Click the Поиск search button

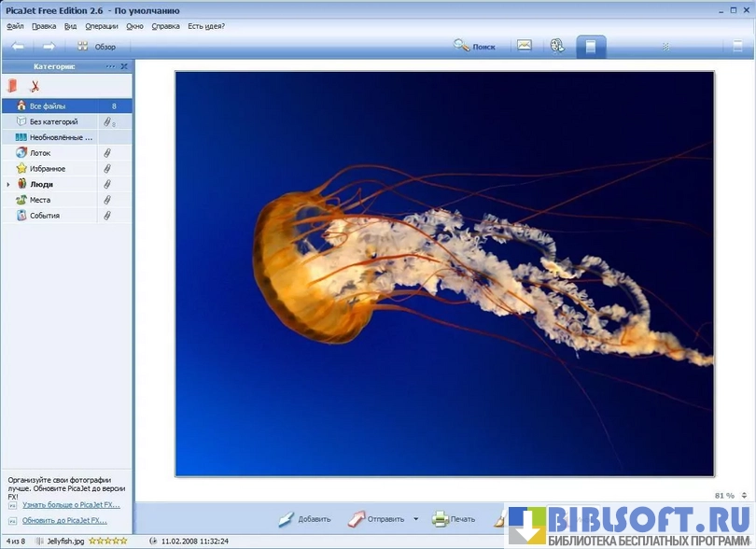tap(475, 46)
